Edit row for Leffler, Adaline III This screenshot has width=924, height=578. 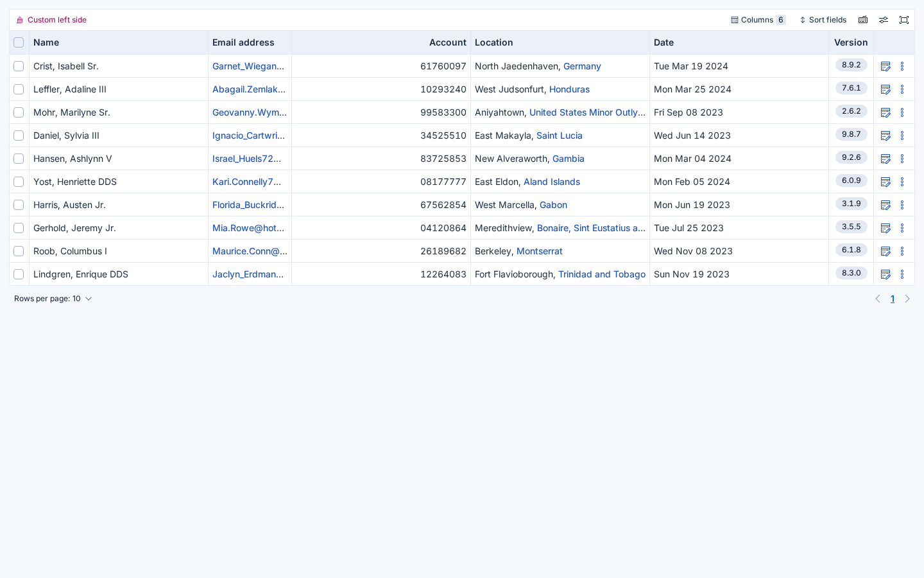(886, 89)
